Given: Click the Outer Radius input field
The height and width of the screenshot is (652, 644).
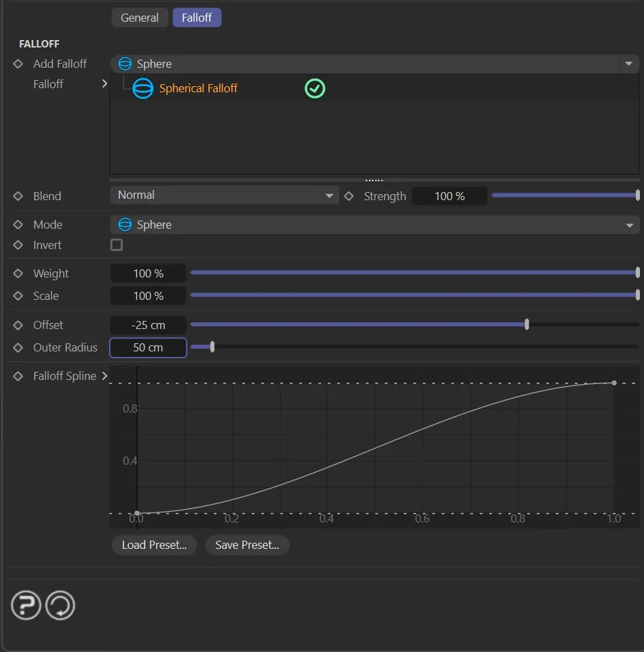Looking at the screenshot, I should tap(148, 347).
